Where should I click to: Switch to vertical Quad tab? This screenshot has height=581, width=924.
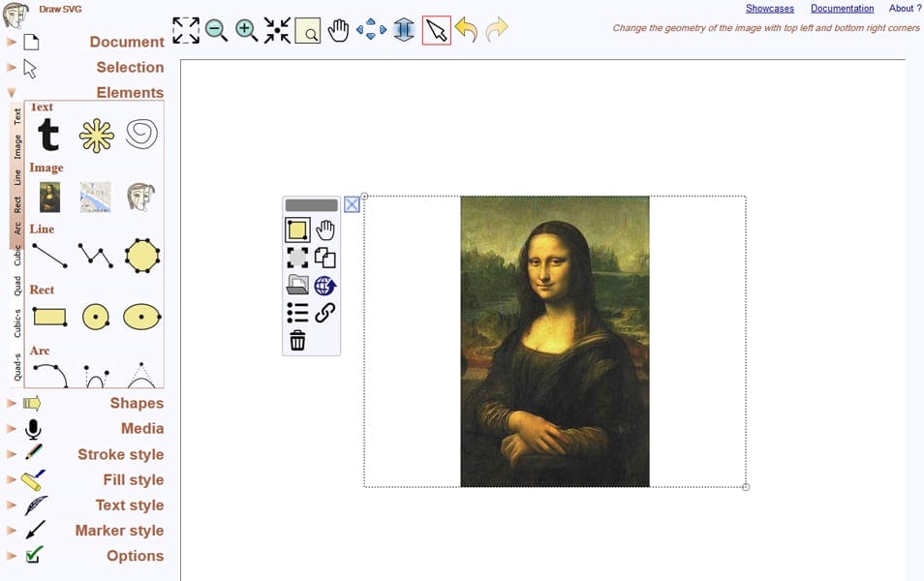17,286
